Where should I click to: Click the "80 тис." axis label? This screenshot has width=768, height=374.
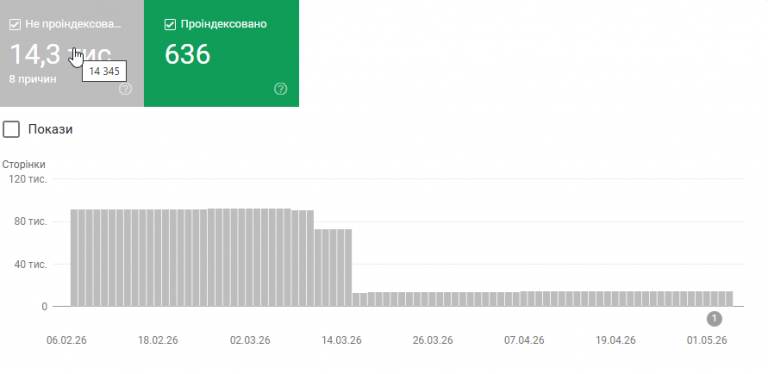pos(31,222)
